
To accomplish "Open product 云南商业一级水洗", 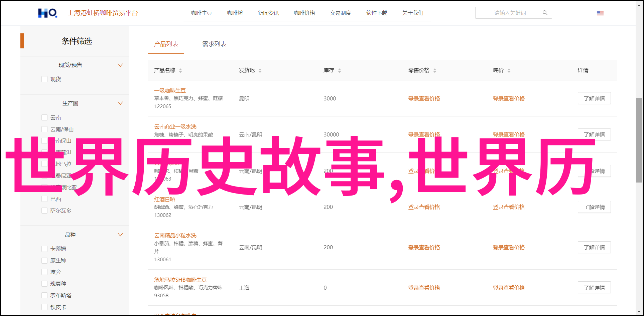I will coord(175,126).
